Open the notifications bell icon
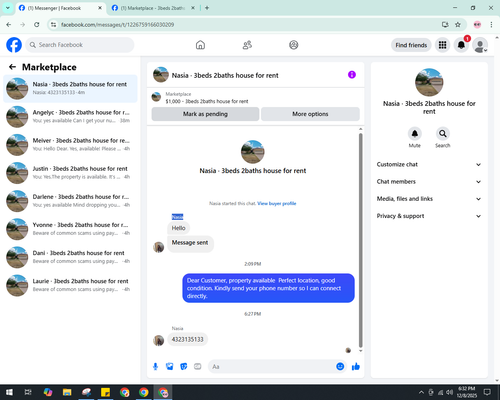This screenshot has width=500, height=400. click(461, 45)
